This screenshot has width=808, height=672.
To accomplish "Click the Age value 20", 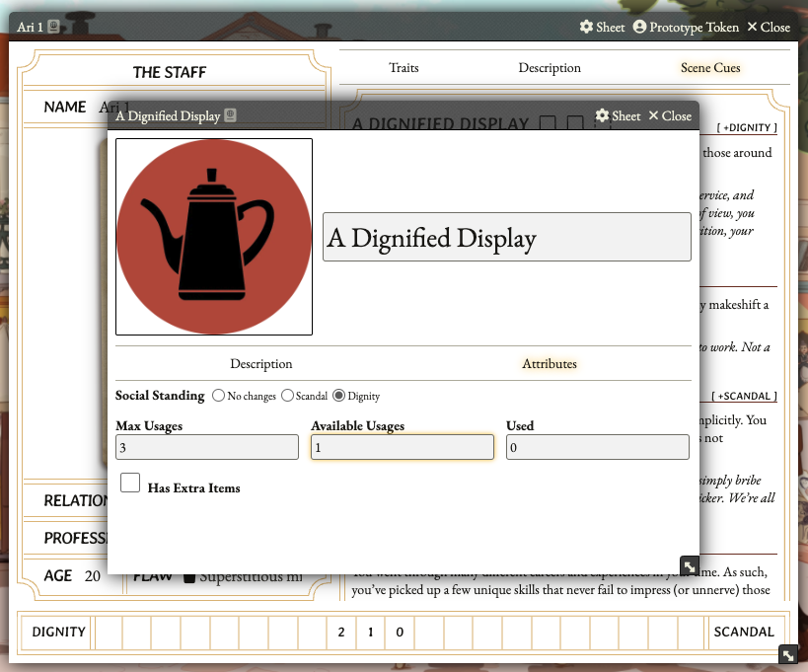I will point(93,575).
